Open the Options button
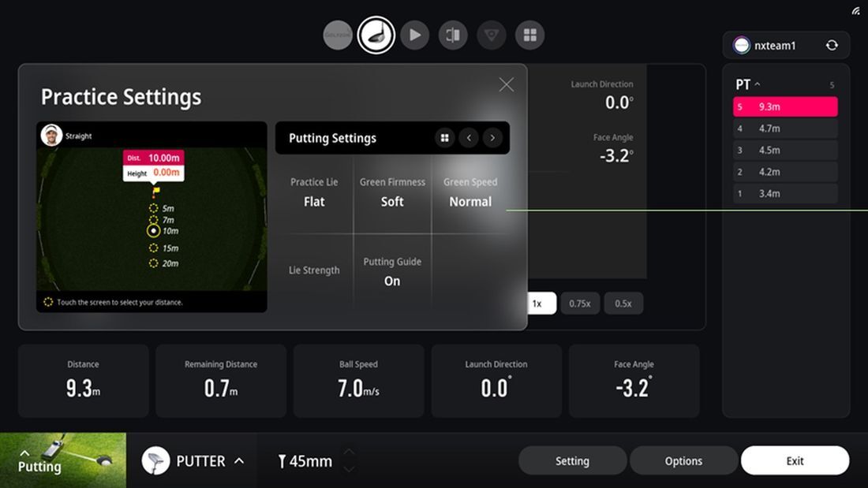868x488 pixels. coord(683,461)
